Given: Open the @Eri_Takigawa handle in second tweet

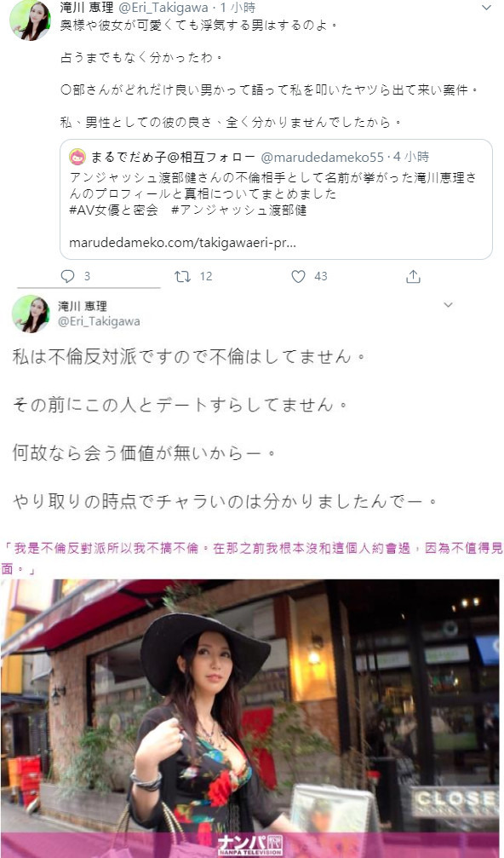Looking at the screenshot, I should click(99, 322).
